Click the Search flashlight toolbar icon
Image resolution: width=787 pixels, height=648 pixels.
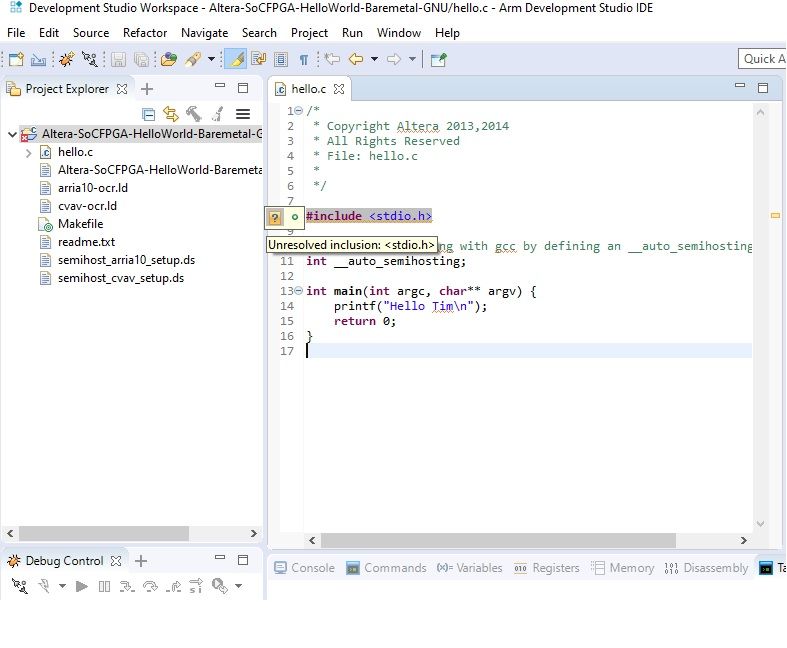click(x=193, y=59)
